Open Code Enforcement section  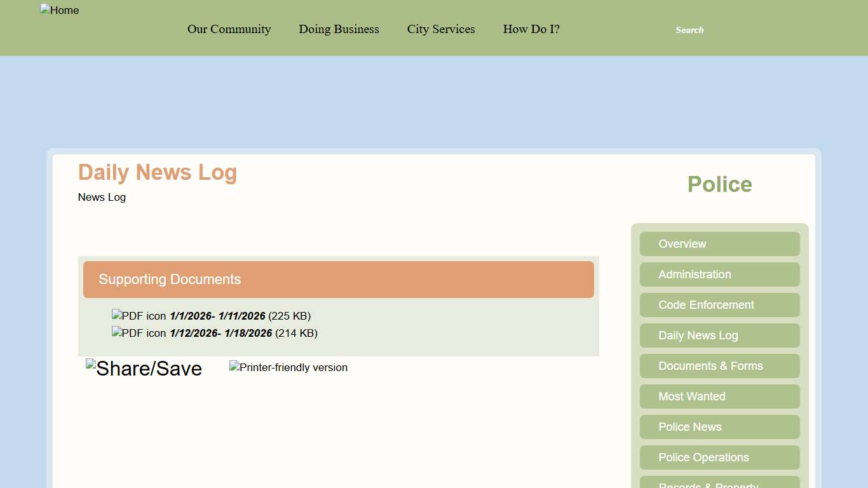[x=719, y=305]
